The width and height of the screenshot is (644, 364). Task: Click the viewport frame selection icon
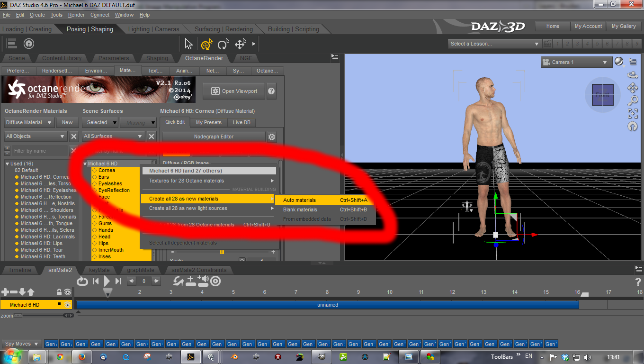632,113
